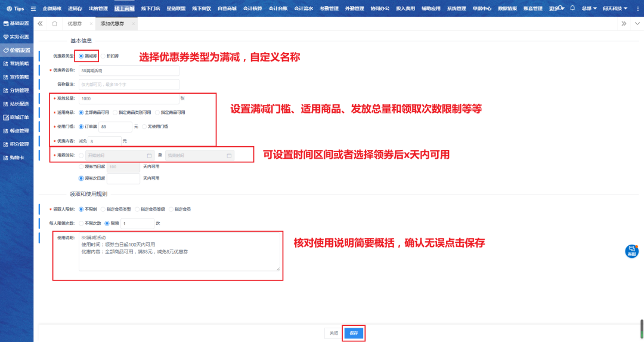The width and height of the screenshot is (644, 342).
Task: Switch to the 优惠券 tab
Action: click(x=75, y=23)
